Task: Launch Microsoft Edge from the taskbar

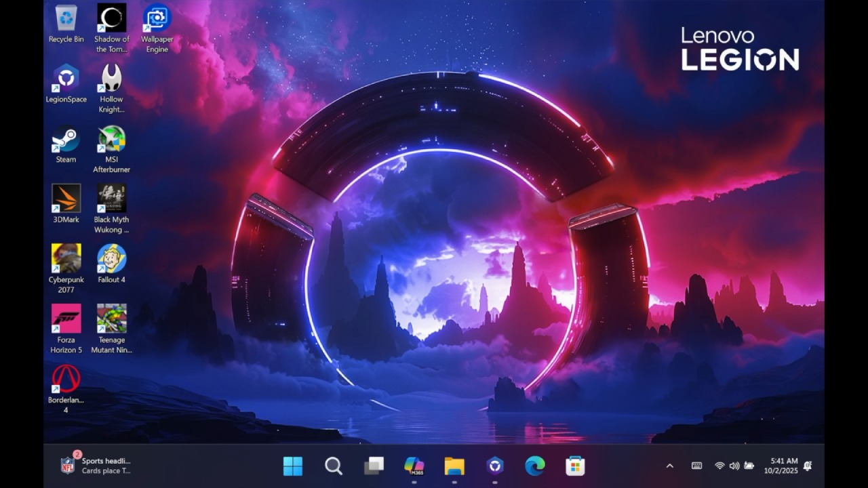Action: tap(535, 466)
